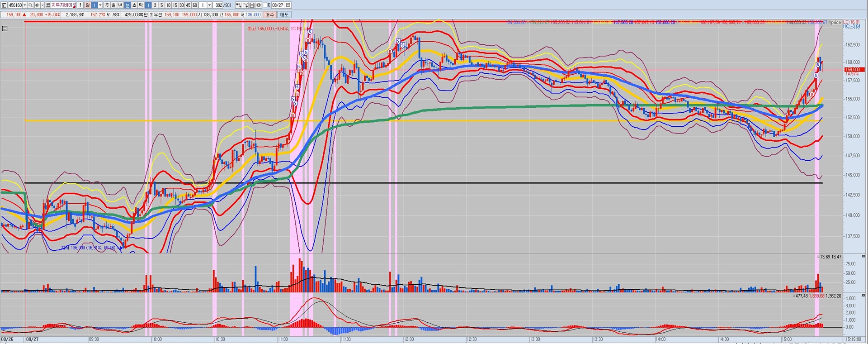Viewport: 868px width, 344px height.
Task: Select the 분 minute chart period
Action: coord(127,5)
